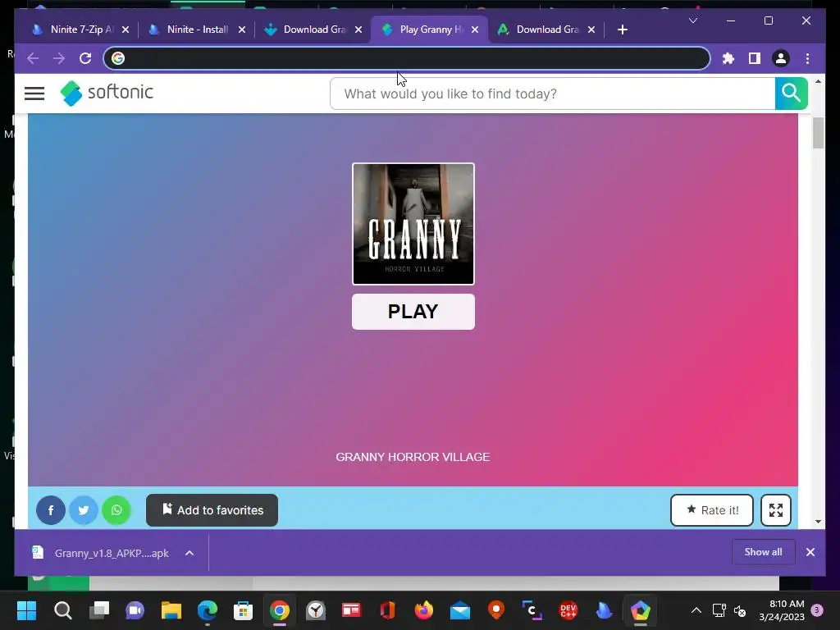840x630 pixels.
Task: Click the teal search magnifier button
Action: pyautogui.click(x=792, y=94)
